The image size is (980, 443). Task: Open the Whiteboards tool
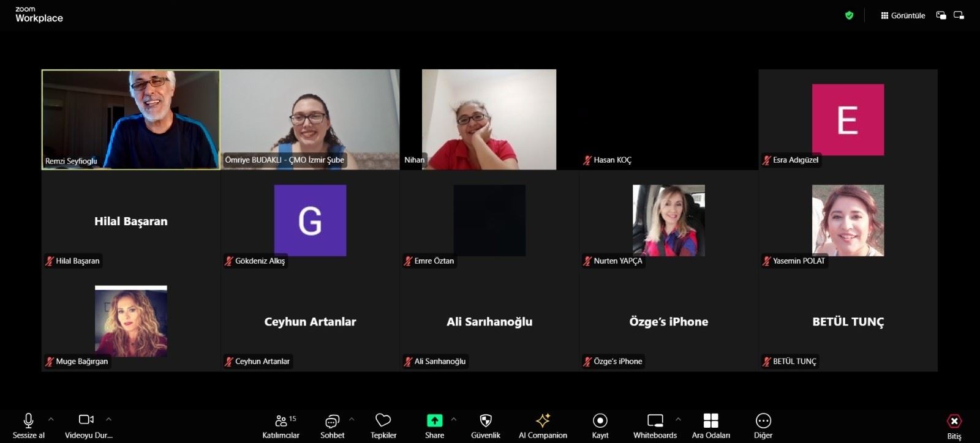[655, 420]
